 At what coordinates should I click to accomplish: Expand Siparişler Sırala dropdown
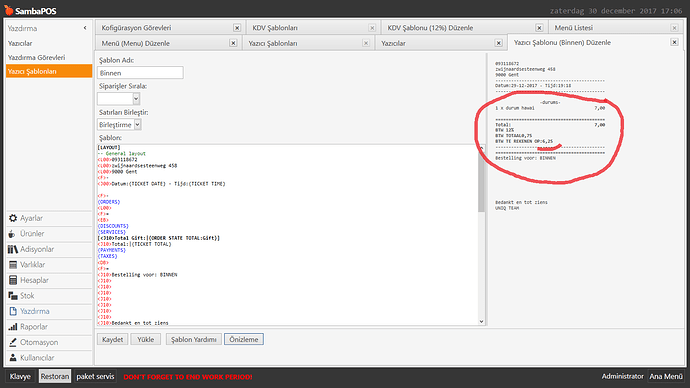pyautogui.click(x=136, y=99)
